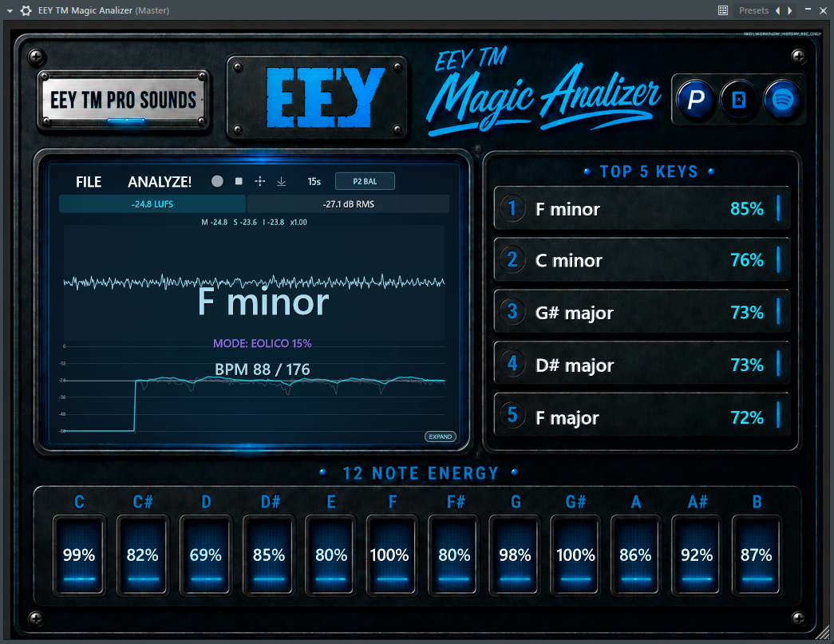Click the 76% confidence for C minor
The width and height of the screenshot is (834, 644).
[747, 260]
